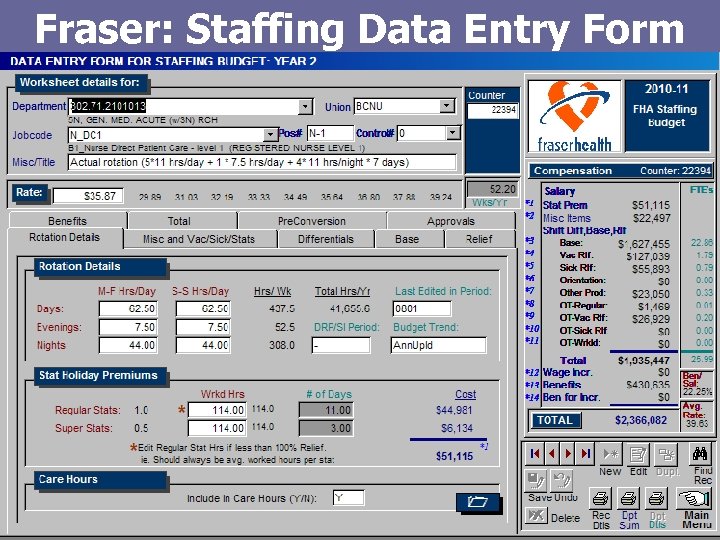Image resolution: width=720 pixels, height=540 pixels.
Task: Click Nights M-F Hrs/Day field
Action: [128, 345]
